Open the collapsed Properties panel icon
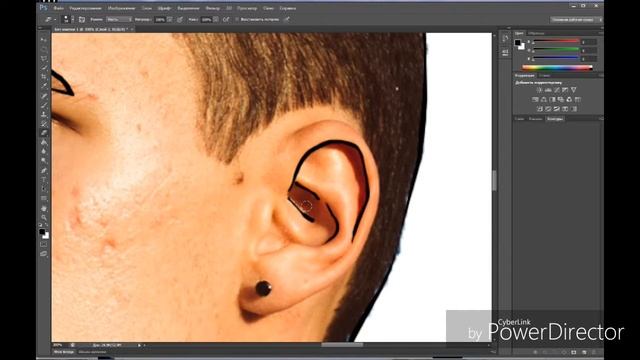The image size is (640, 360). click(505, 52)
